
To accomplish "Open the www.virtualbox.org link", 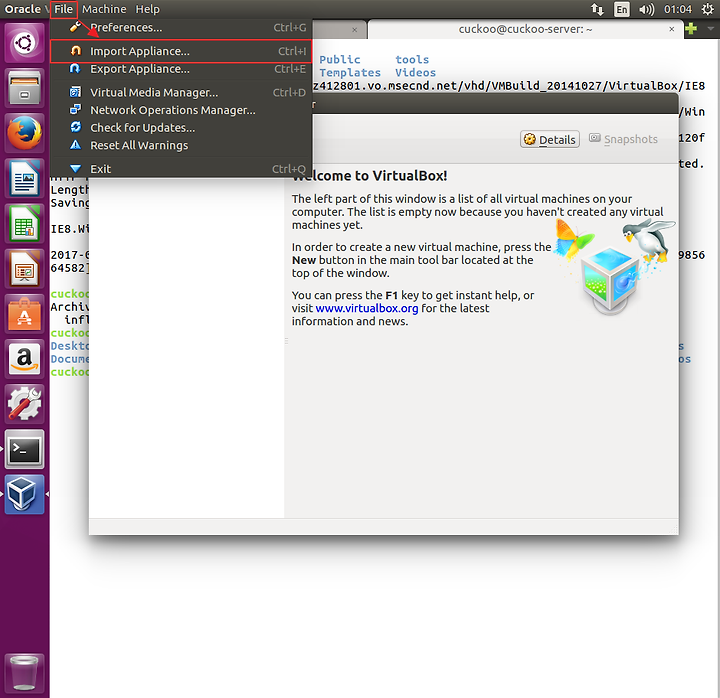I will coord(367,308).
